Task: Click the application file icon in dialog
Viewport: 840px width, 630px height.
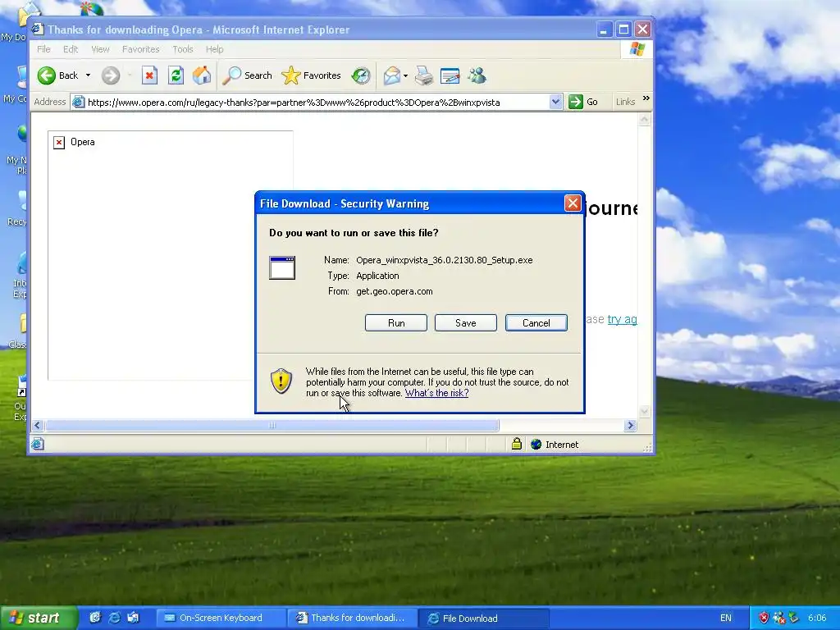Action: point(282,268)
